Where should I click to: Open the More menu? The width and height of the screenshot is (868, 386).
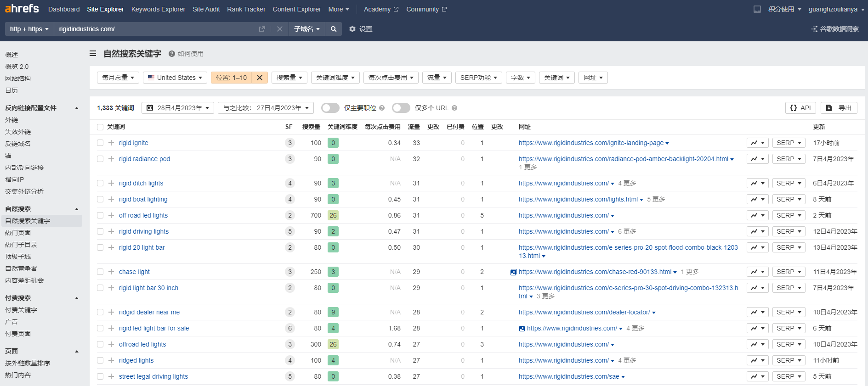(x=339, y=9)
